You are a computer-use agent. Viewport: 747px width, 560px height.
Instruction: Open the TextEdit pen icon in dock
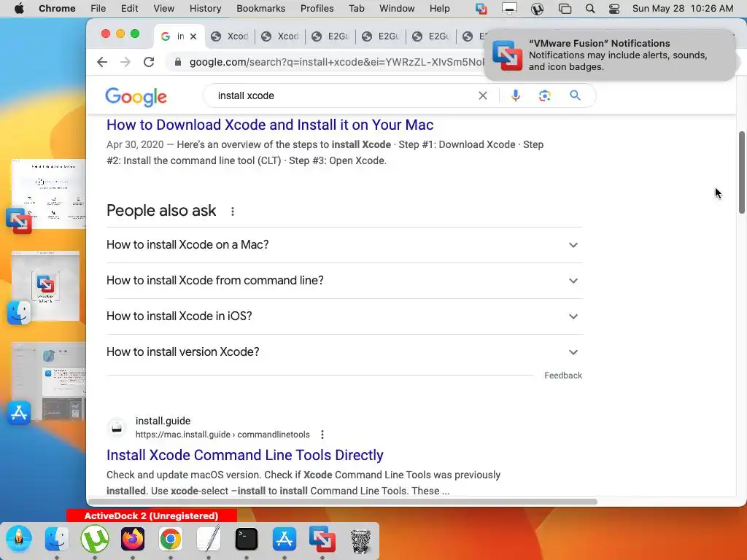coord(209,539)
